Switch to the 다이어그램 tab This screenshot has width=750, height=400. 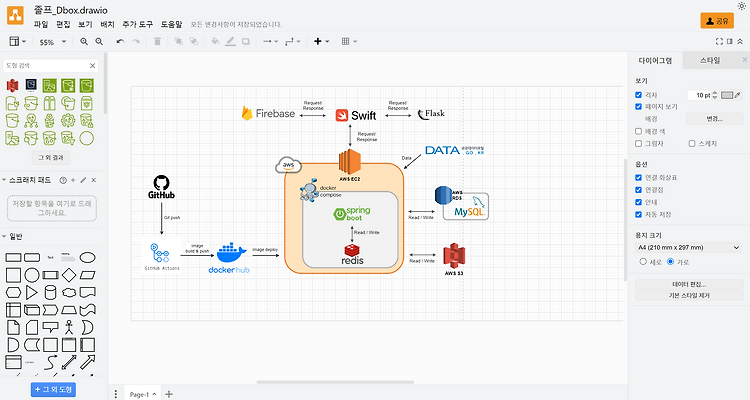click(x=655, y=60)
